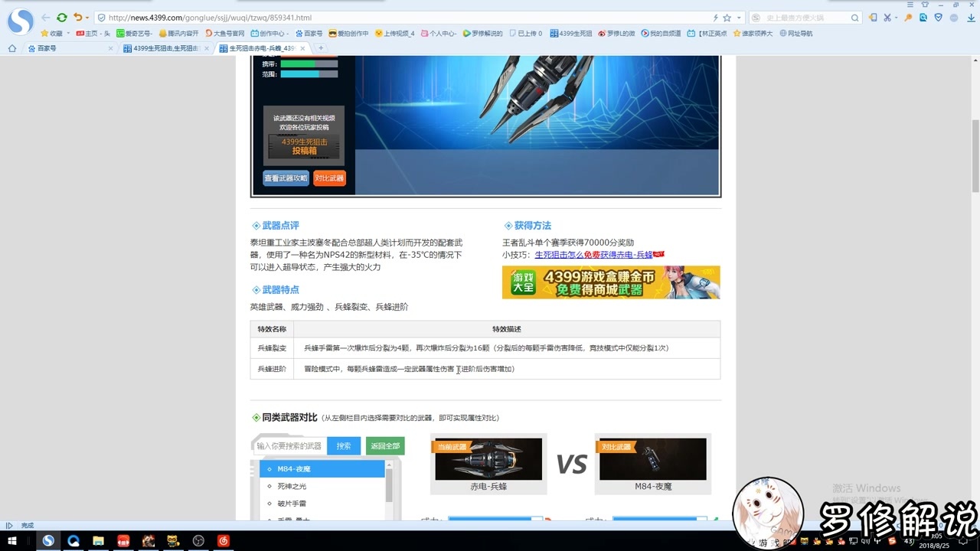Click 兵蜂进阶 effect name cell
This screenshot has height=551, width=980.
272,369
